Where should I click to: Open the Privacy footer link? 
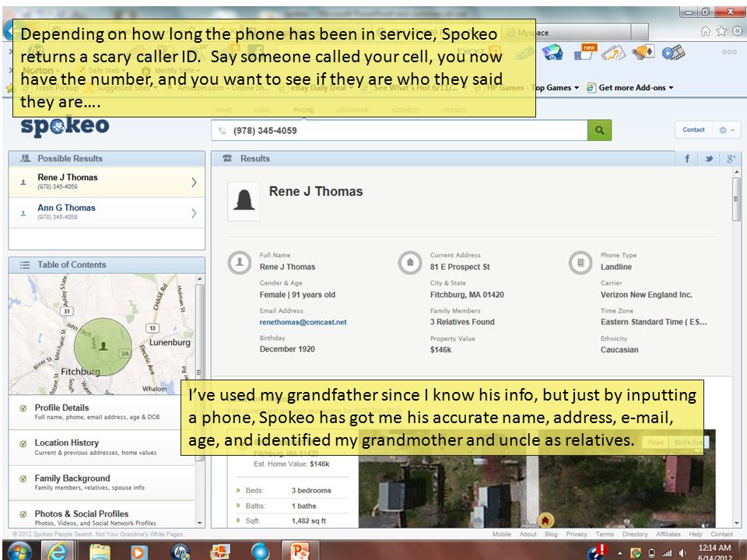577,534
